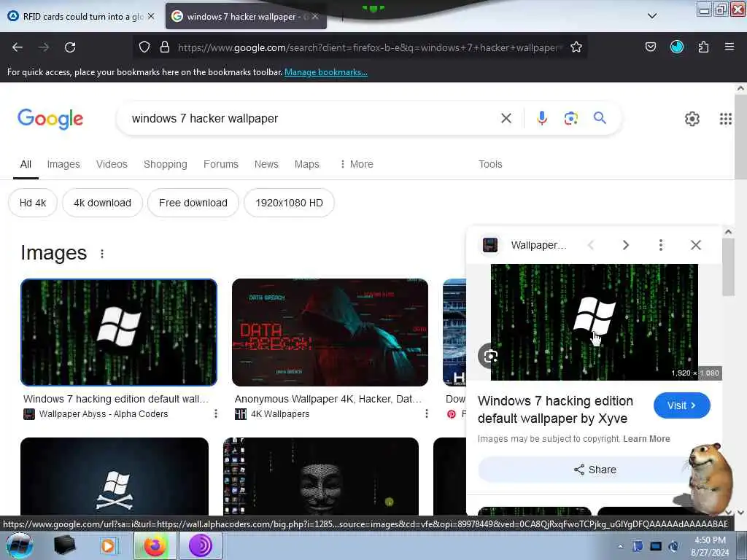Open the purple Tor Browser taskbar icon
Screen dimensions: 747x560
pos(200,545)
